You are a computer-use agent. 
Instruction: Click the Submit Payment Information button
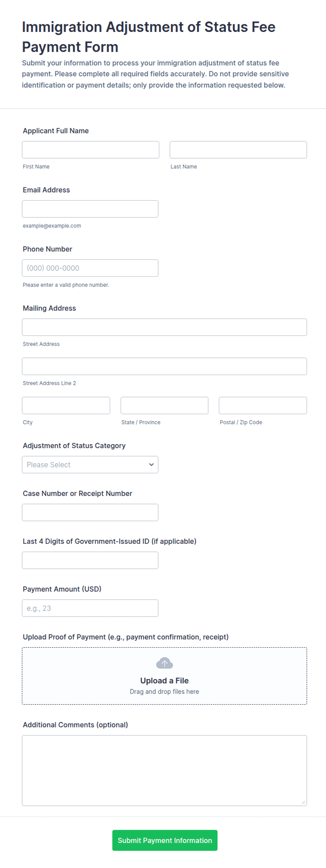coord(165,840)
